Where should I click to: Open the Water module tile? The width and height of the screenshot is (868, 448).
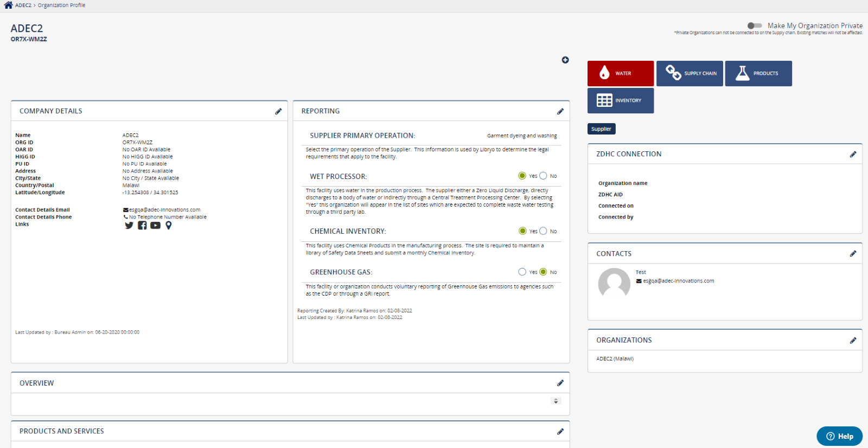click(x=621, y=73)
